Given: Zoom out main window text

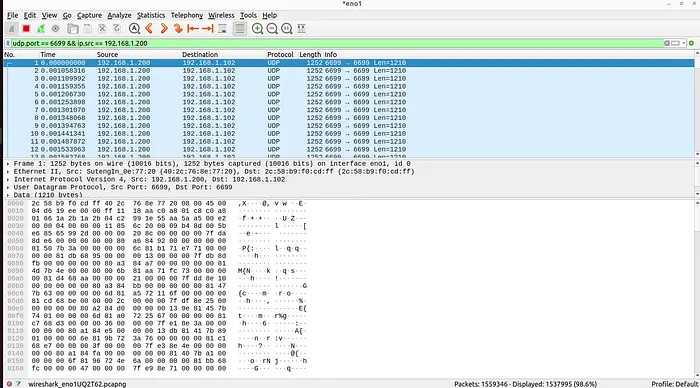Looking at the screenshot, I should coord(272,29).
